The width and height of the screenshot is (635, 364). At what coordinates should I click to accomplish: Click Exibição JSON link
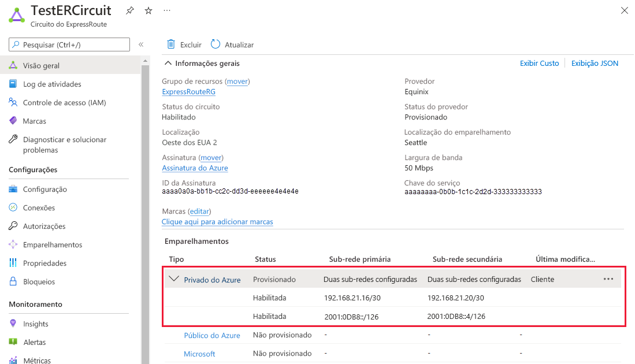[x=595, y=64]
